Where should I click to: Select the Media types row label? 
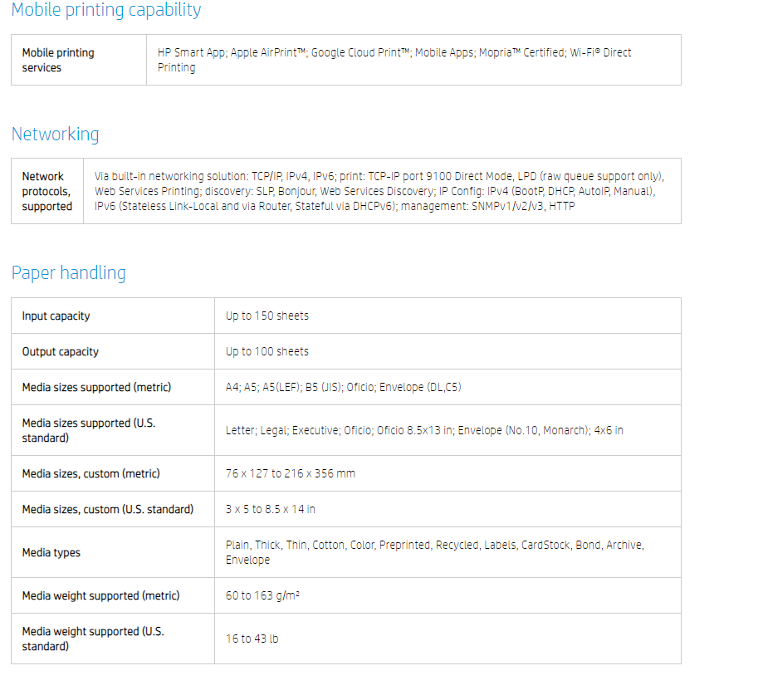click(x=51, y=552)
